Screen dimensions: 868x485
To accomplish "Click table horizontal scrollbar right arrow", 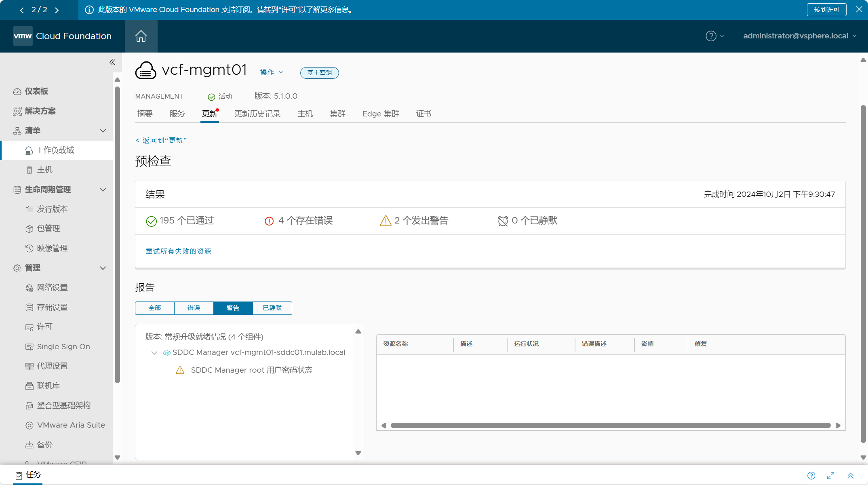I will (x=838, y=426).
